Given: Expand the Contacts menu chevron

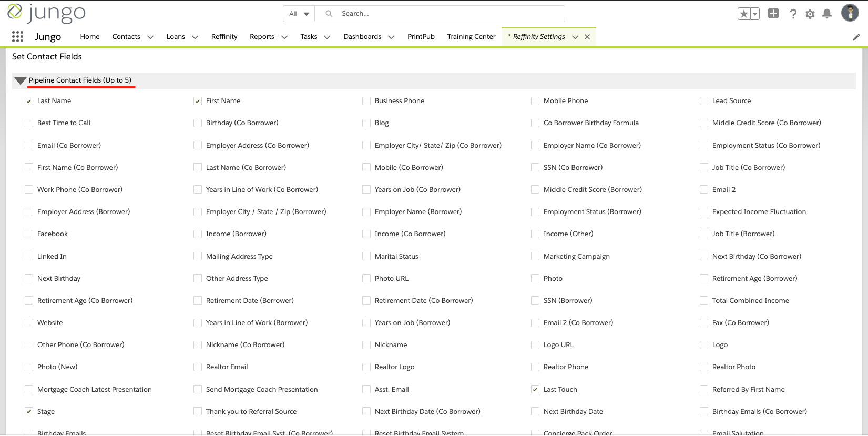Looking at the screenshot, I should coord(150,37).
